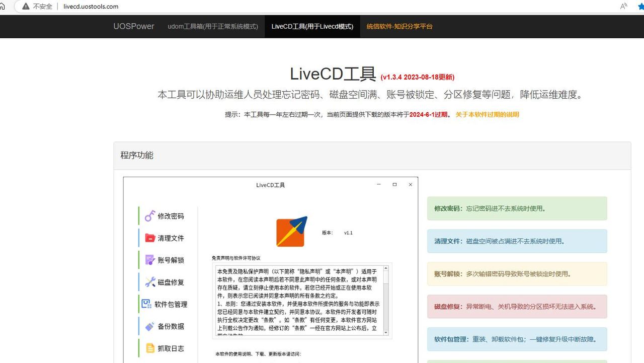Open the read aloud icon in address bar

coord(624,7)
